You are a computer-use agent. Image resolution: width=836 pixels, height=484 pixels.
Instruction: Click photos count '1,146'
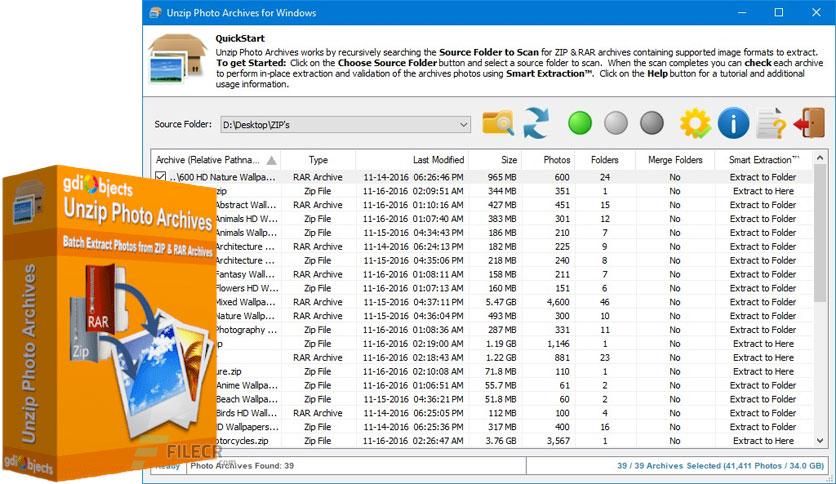558,344
